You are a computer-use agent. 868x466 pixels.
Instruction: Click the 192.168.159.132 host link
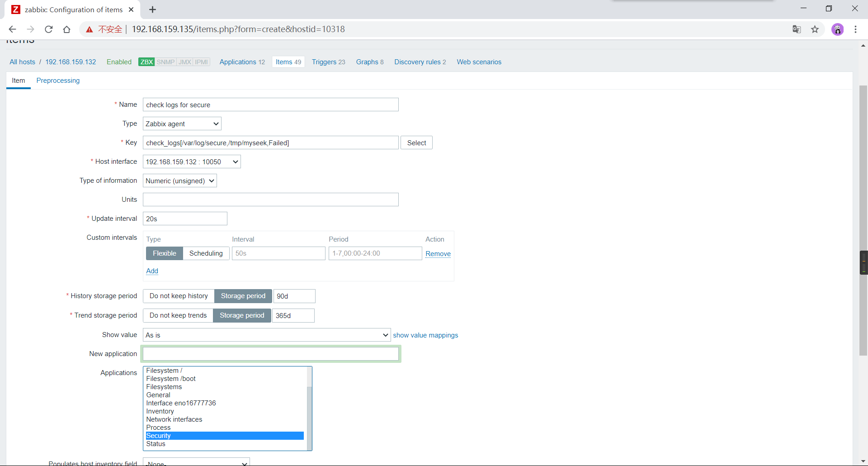click(x=71, y=62)
